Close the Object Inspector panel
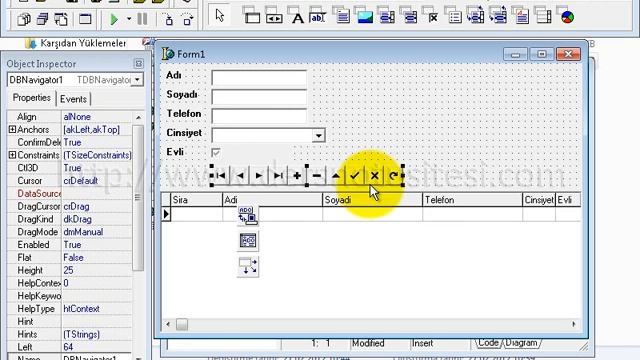Viewport: 640px width, 360px height. tap(138, 64)
